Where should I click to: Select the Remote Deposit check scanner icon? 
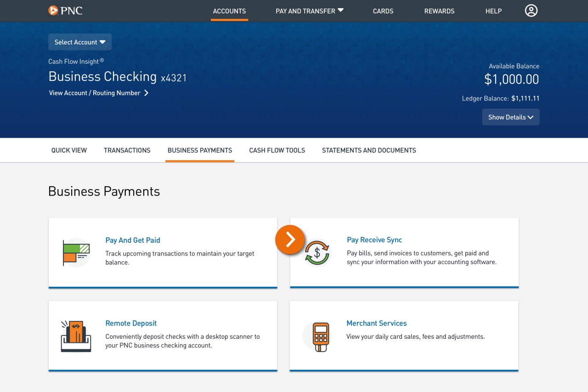coord(75,335)
